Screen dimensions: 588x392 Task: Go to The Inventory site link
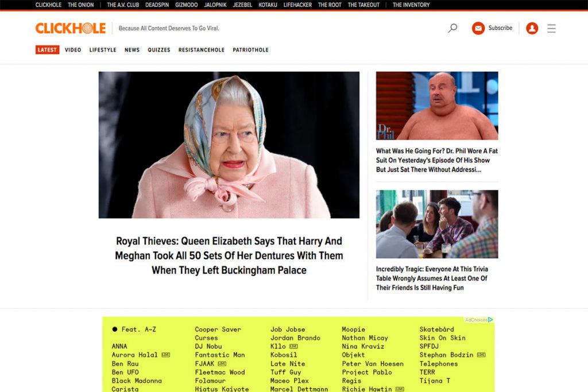point(411,5)
